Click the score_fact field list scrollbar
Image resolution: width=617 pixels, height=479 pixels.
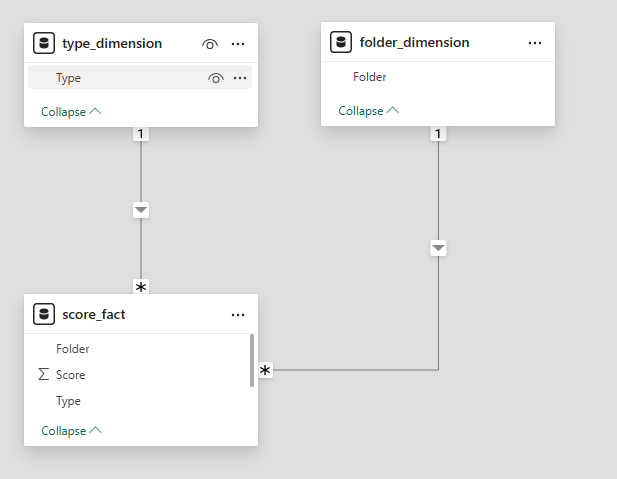[252, 361]
